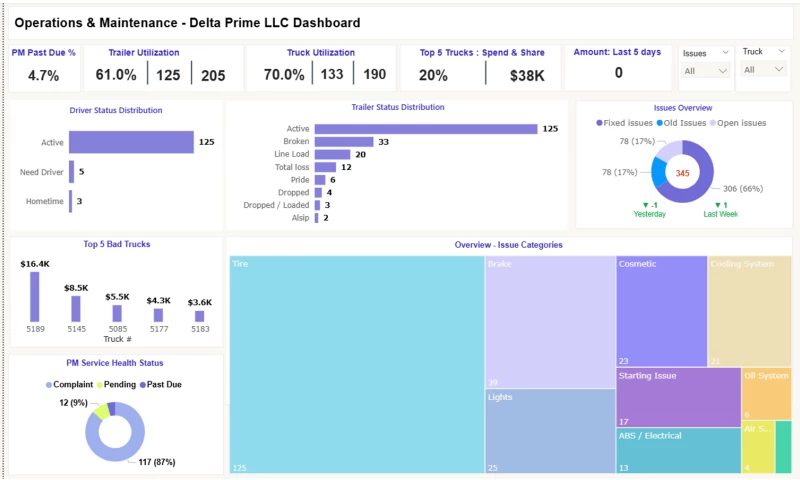Click the Amount: Last 5 days value 0
800x480 pixels.
point(618,73)
